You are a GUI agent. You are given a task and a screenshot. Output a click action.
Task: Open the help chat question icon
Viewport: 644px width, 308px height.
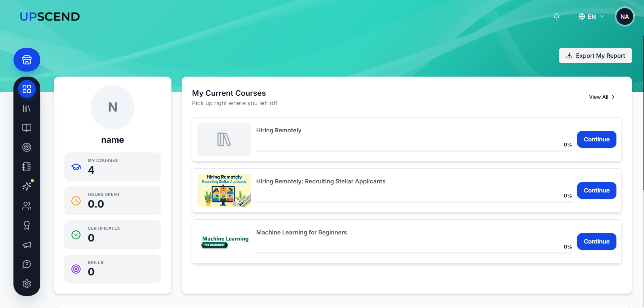pyautogui.click(x=27, y=264)
